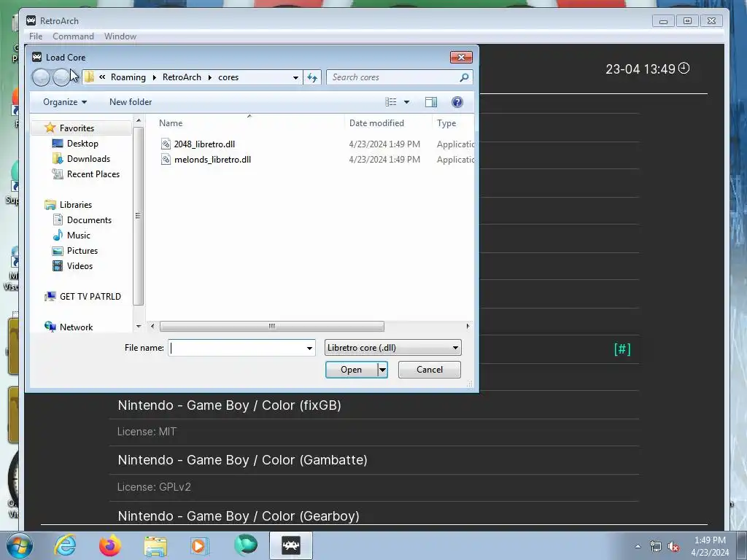Click the navigation pane scroll down arrow

138,326
